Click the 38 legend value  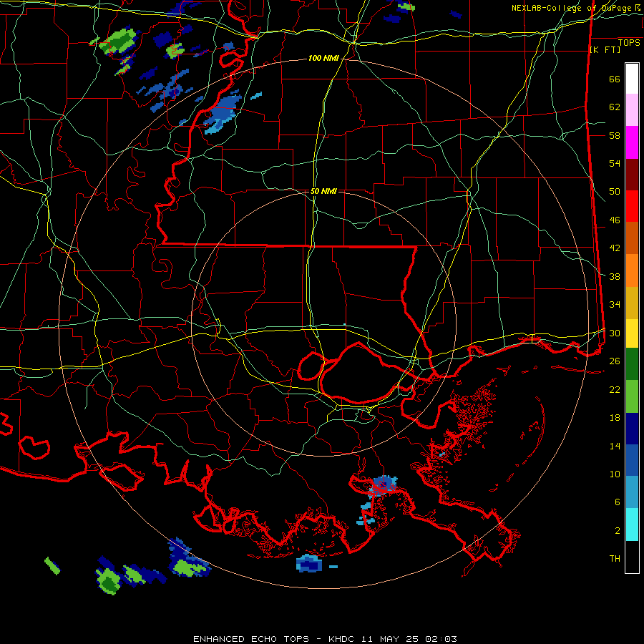click(x=615, y=276)
